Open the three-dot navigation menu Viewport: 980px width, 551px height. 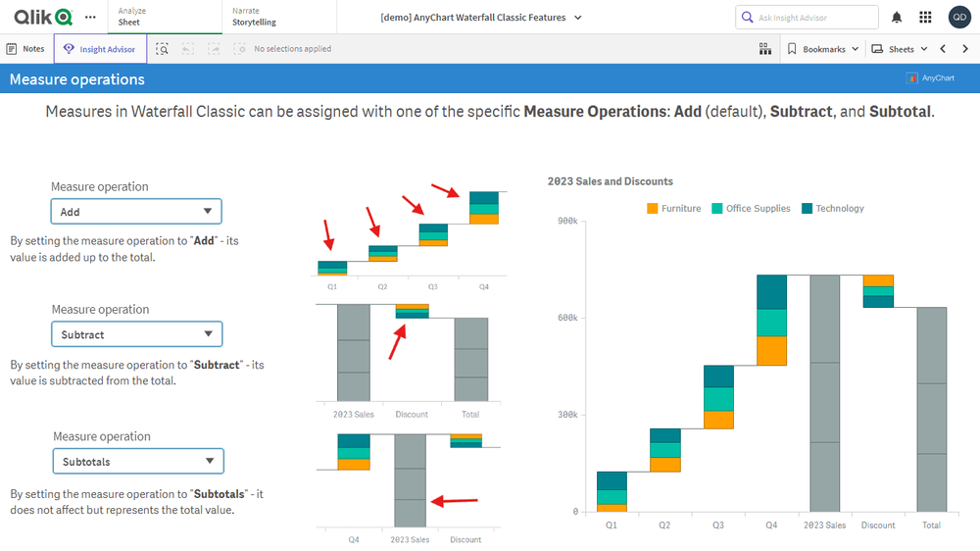coord(91,18)
